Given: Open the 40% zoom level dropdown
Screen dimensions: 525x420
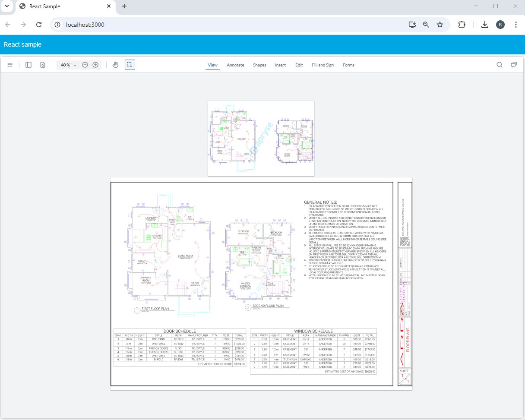Looking at the screenshot, I should [68, 65].
